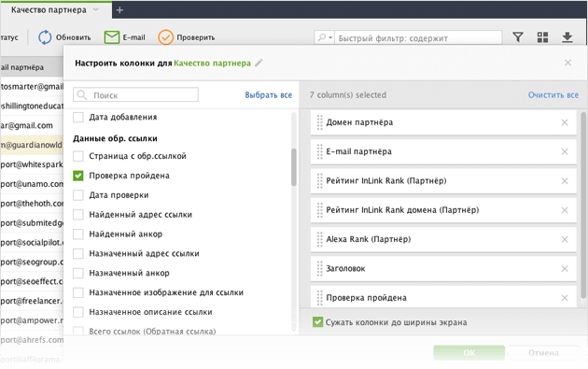Image resolution: width=588 pixels, height=369 pixels.
Task: Click Очистить все link
Action: click(x=553, y=95)
